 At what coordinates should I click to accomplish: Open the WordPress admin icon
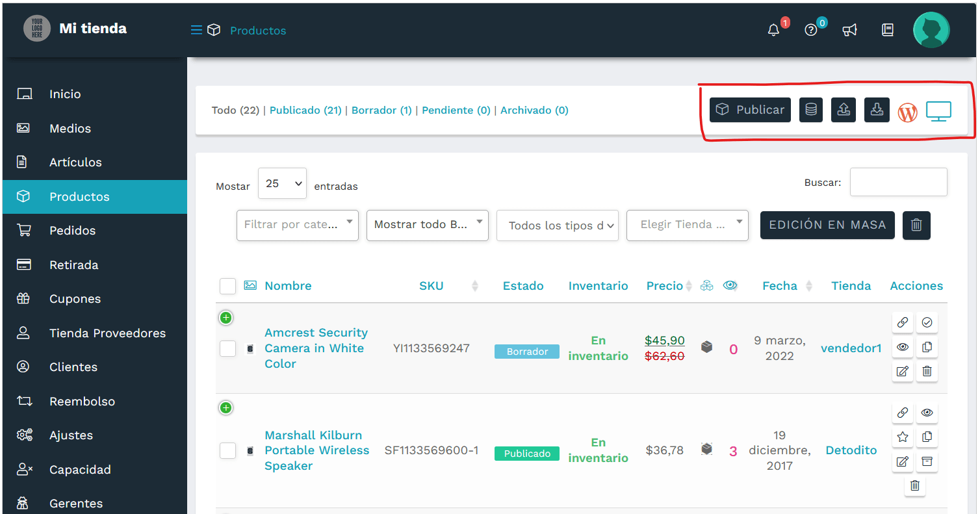point(907,112)
